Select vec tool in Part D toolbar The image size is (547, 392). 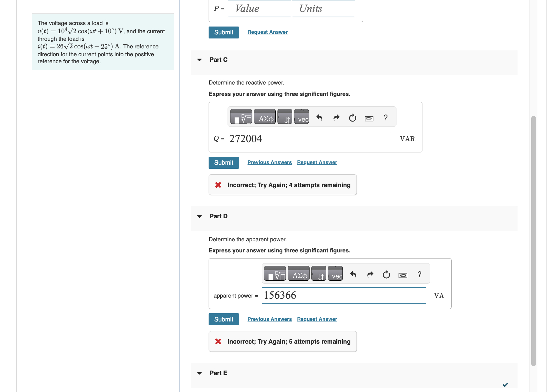click(335, 274)
